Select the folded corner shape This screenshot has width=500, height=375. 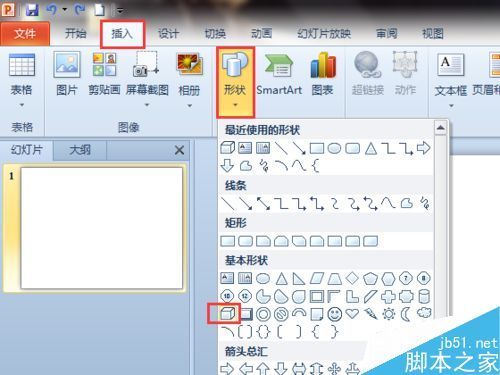point(317,314)
